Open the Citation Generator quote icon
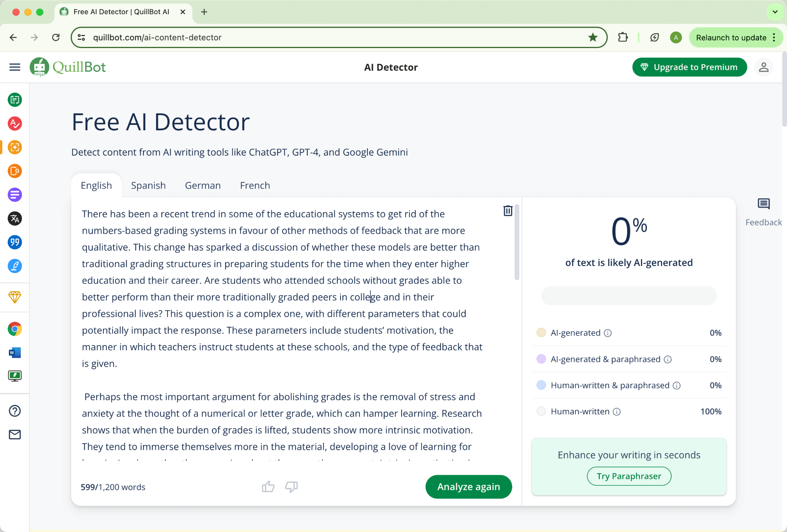The height and width of the screenshot is (532, 787). tap(15, 242)
